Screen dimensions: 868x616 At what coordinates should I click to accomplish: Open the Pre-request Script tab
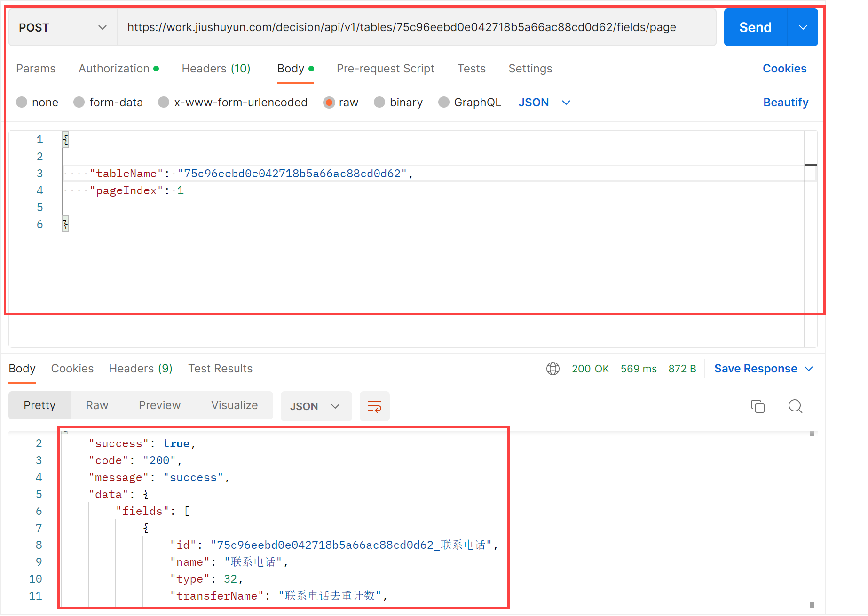385,69
